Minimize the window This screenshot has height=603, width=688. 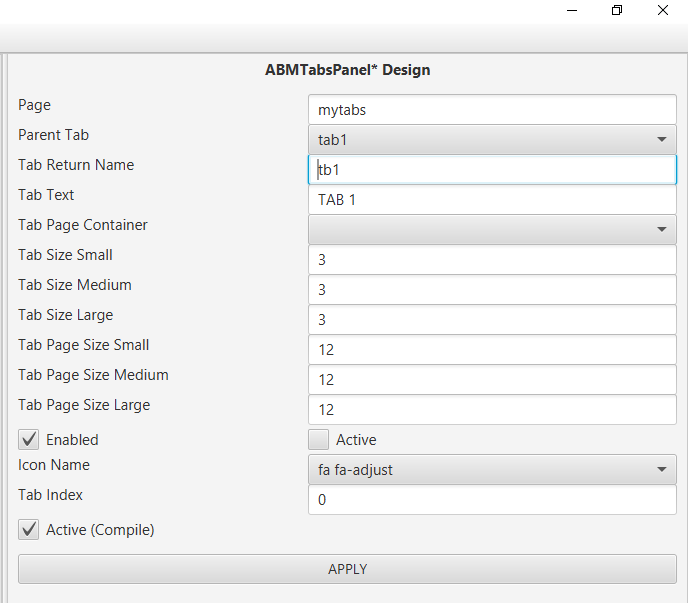point(572,10)
